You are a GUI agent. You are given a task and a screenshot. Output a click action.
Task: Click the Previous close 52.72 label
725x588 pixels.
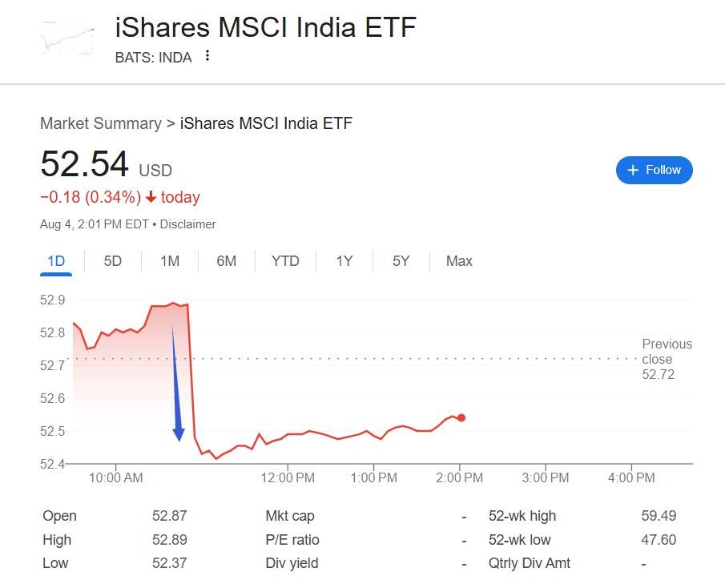coord(667,359)
